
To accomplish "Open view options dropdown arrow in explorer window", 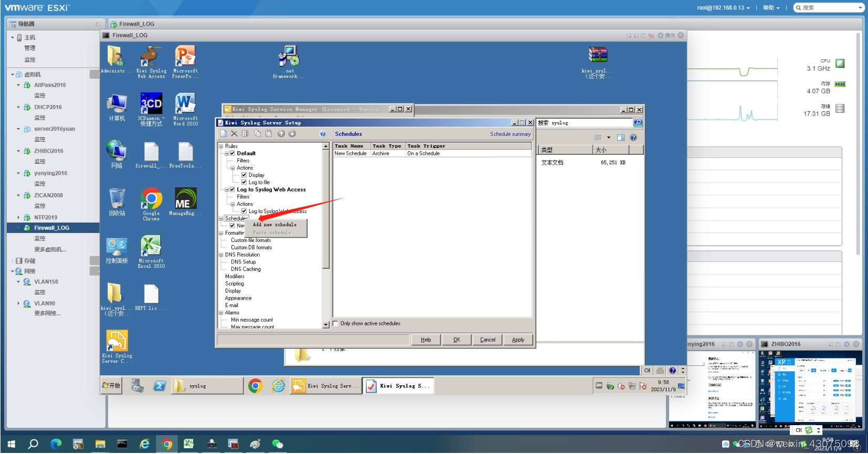I will pyautogui.click(x=609, y=138).
